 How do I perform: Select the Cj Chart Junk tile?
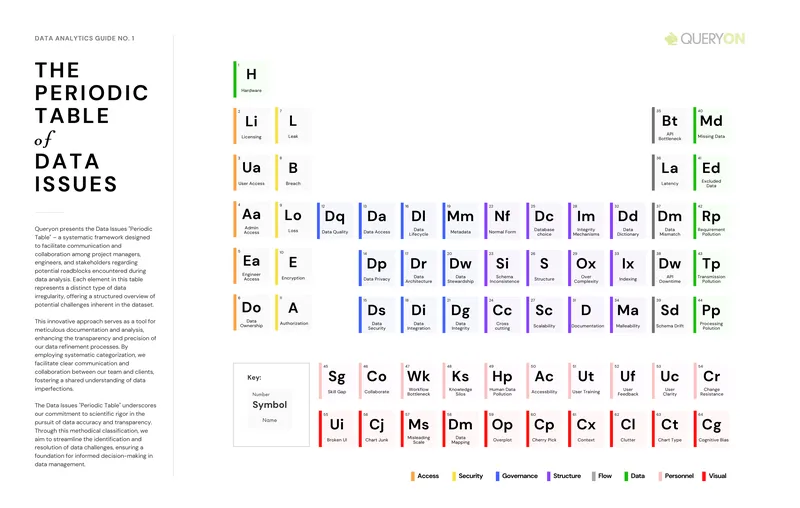[x=377, y=429]
